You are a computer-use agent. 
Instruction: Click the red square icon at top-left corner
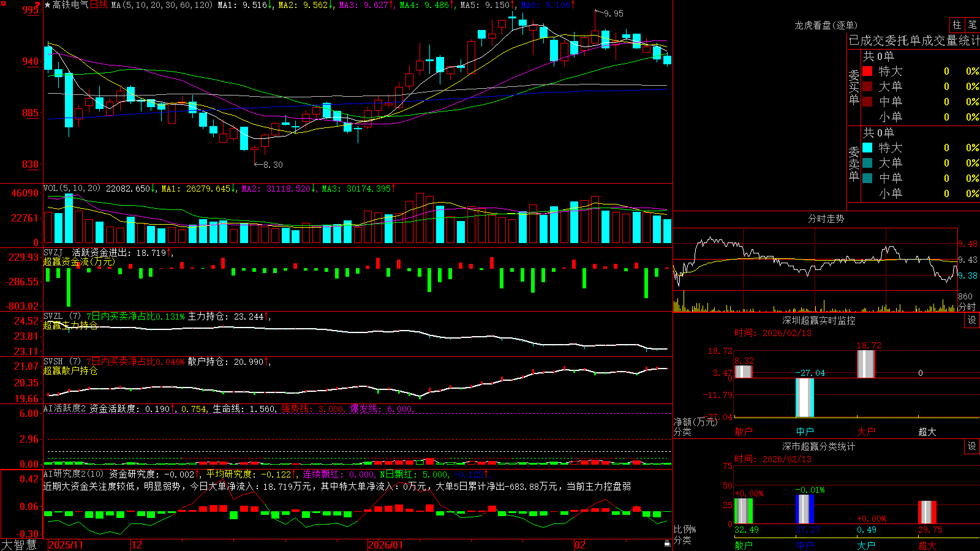pyautogui.click(x=3, y=4)
